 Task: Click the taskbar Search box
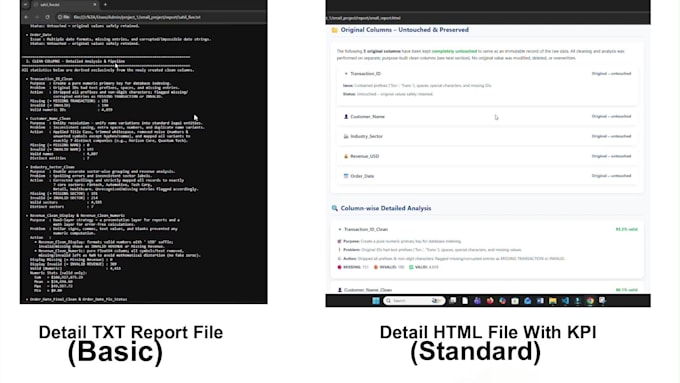[414, 301]
